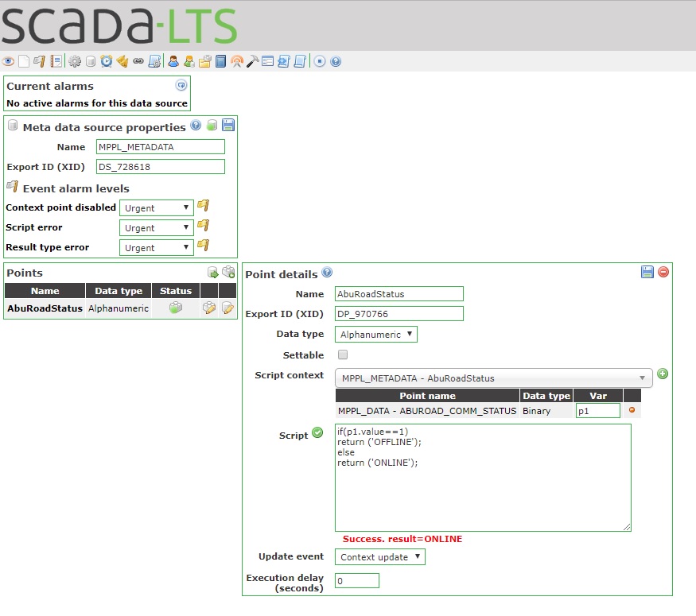Open the Point details help icon
Viewport: 696px width, 616px height.
pyautogui.click(x=326, y=273)
